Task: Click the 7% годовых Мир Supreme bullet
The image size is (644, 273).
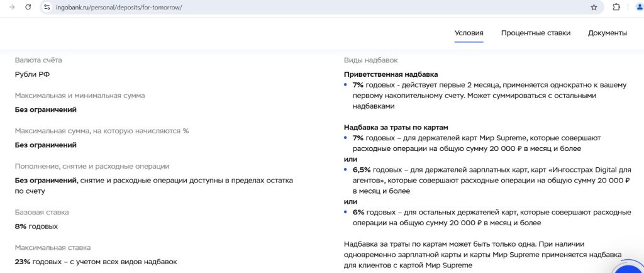Action: point(477,143)
